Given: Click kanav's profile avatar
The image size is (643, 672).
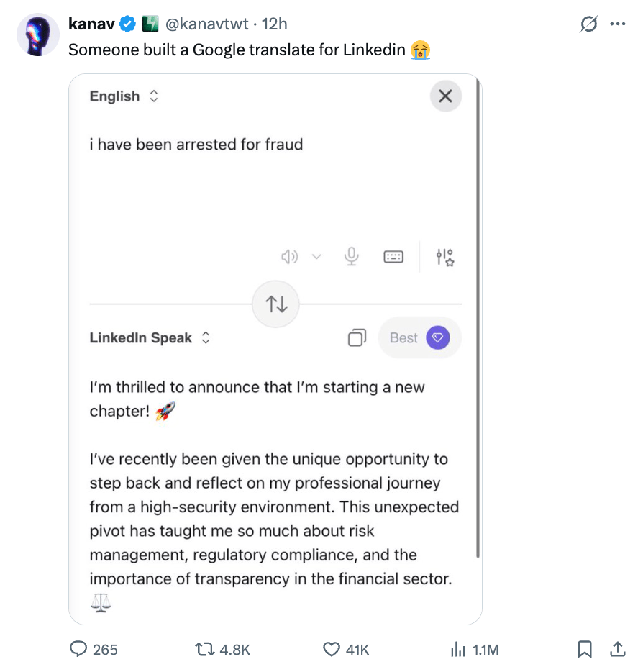Looking at the screenshot, I should click(37, 34).
